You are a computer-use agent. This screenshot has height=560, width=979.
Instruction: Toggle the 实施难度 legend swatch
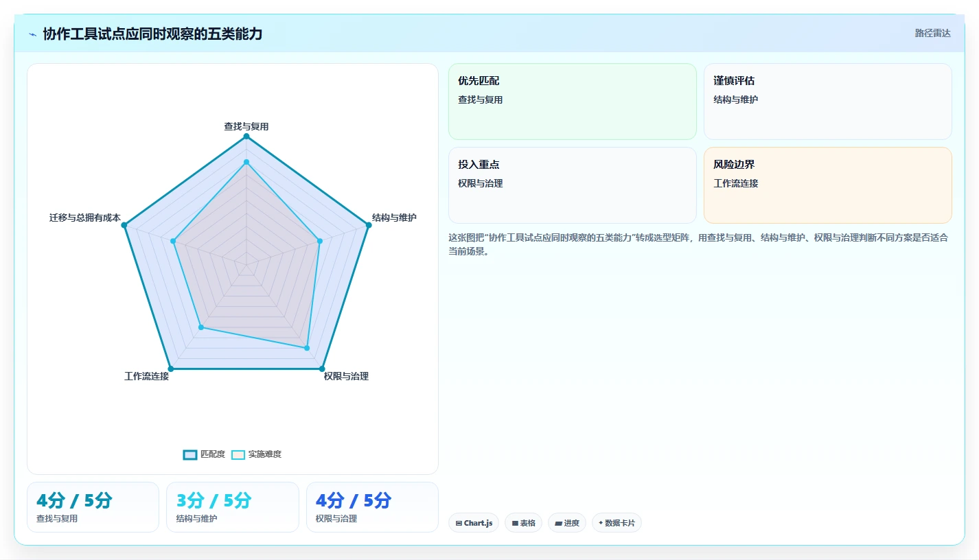click(x=238, y=454)
